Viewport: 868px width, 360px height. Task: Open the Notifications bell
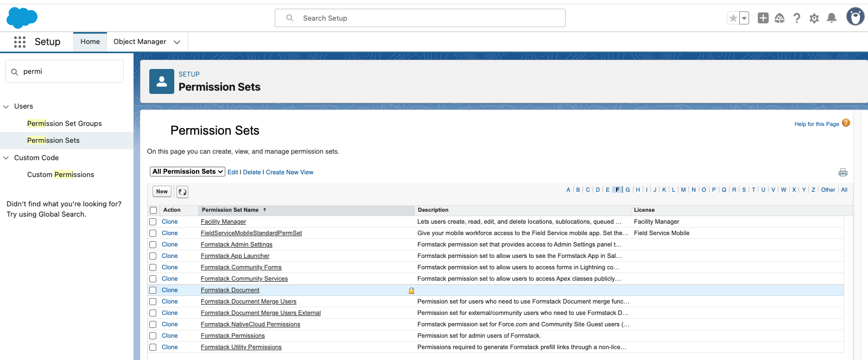(831, 18)
